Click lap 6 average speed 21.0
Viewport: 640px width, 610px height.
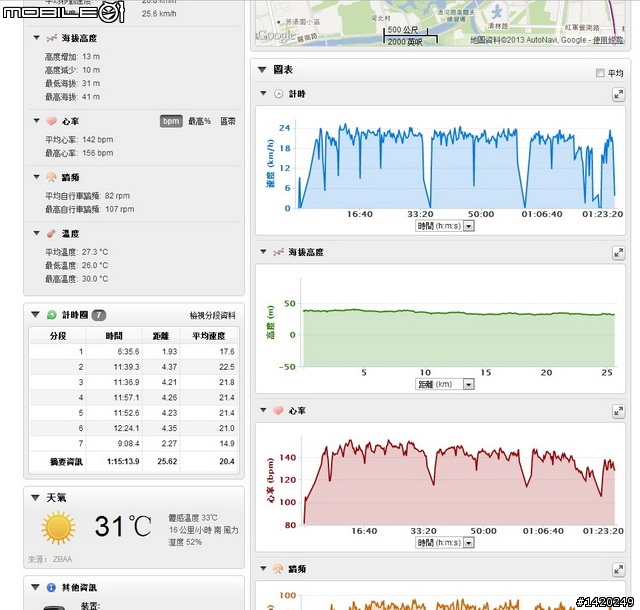click(x=227, y=428)
